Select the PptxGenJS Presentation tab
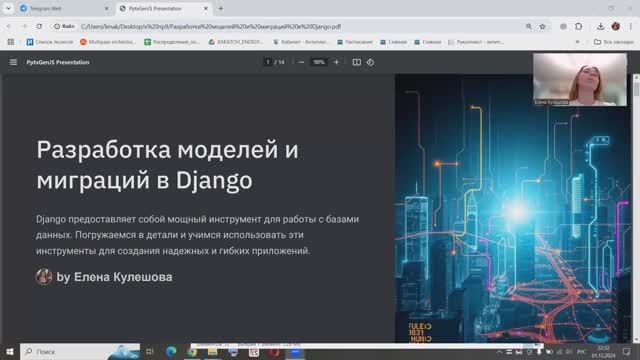Screen dimensions: 640x360 click(164, 9)
